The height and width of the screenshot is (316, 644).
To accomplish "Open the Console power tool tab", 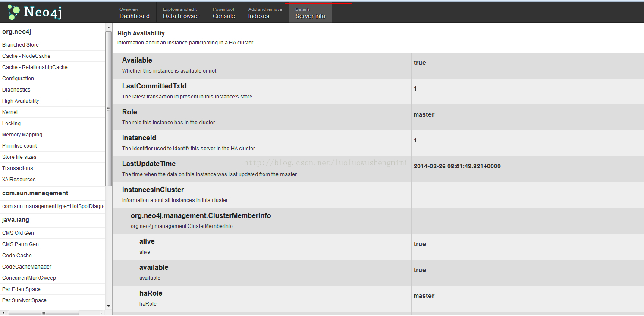I will coord(224,13).
